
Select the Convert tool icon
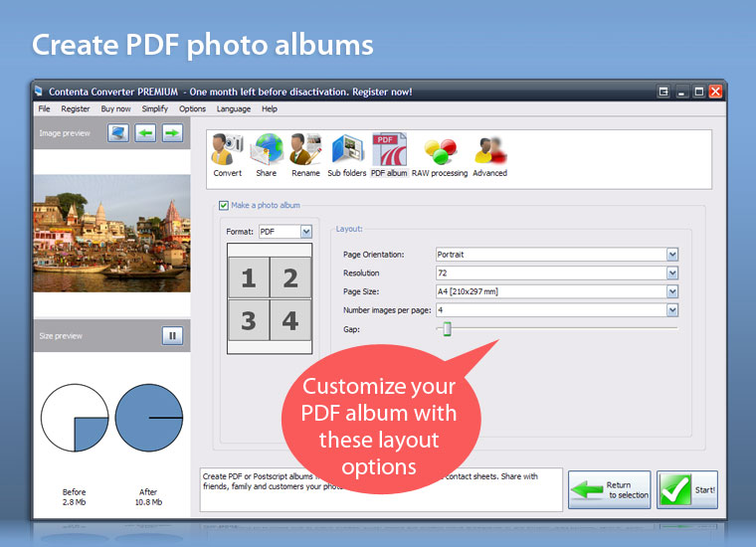tap(227, 155)
